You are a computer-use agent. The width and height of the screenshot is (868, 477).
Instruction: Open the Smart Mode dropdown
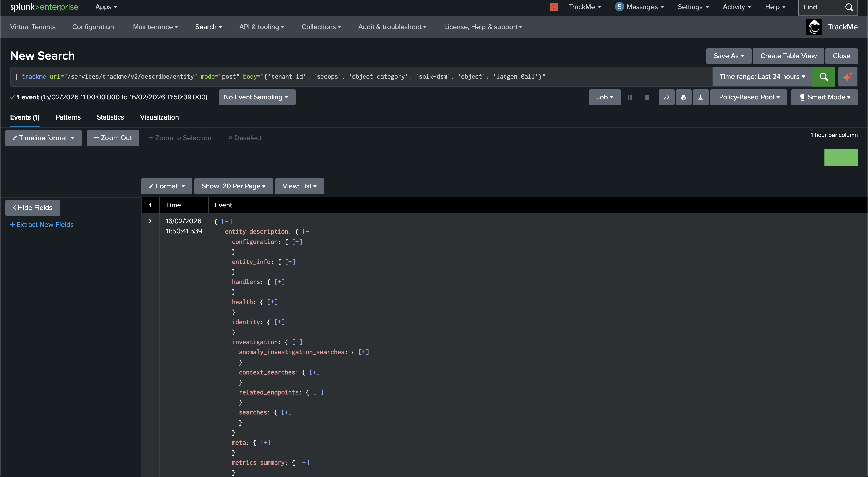tap(824, 97)
